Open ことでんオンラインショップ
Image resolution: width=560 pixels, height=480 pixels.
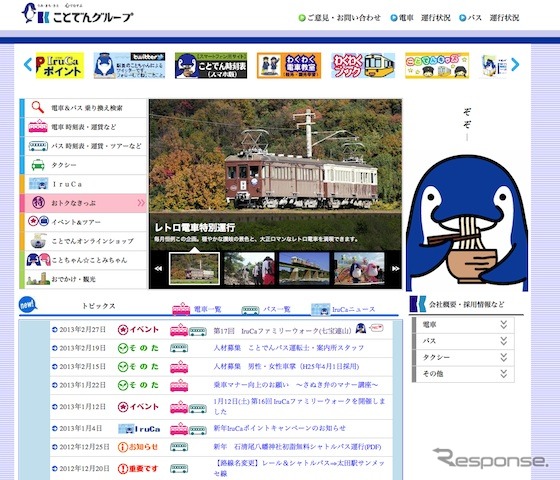tap(86, 241)
